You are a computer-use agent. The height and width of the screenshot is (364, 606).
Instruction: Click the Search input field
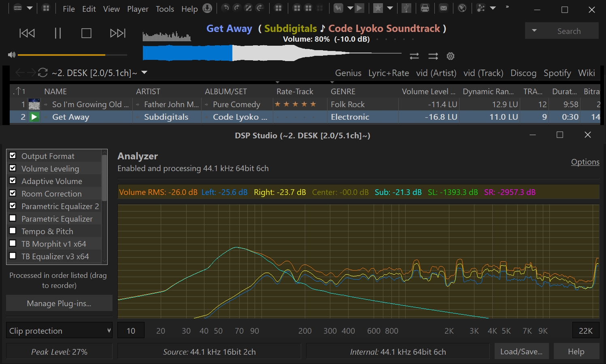(x=569, y=31)
